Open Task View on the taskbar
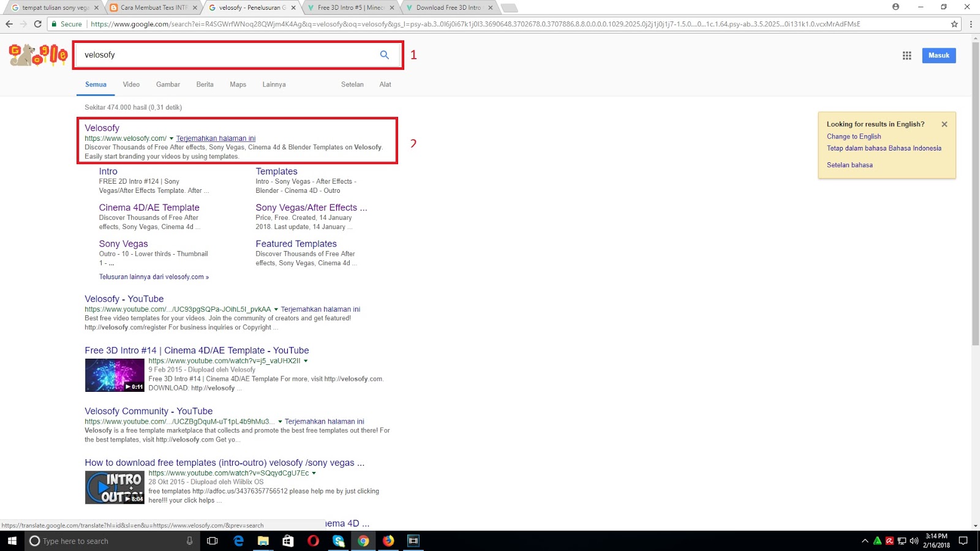Screen dimensions: 980x551 pyautogui.click(x=213, y=541)
